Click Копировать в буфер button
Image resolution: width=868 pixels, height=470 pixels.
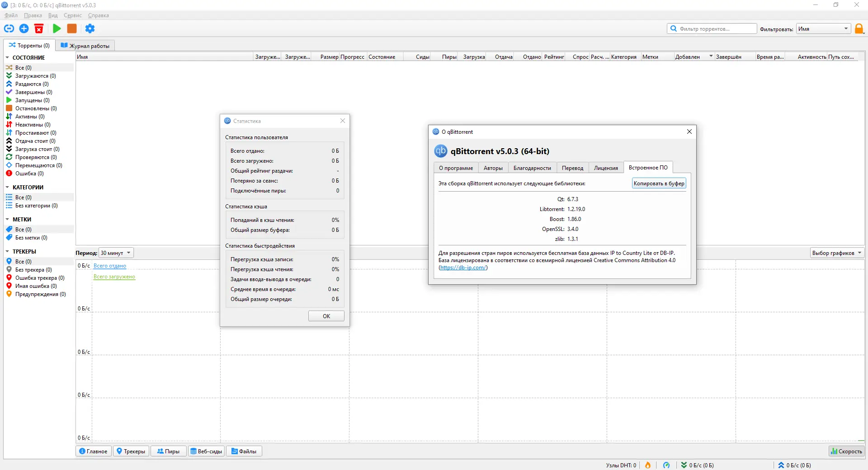659,183
